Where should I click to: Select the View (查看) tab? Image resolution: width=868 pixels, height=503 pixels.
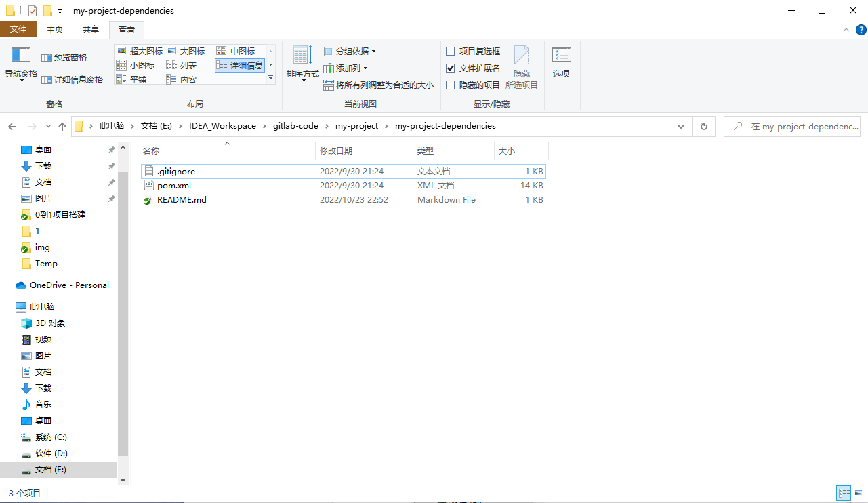pyautogui.click(x=127, y=29)
